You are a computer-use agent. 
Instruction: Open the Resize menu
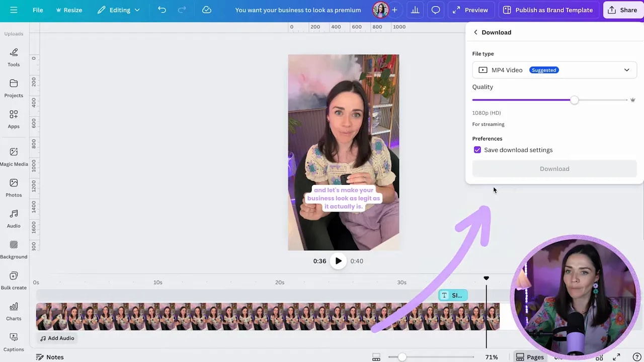click(x=69, y=10)
